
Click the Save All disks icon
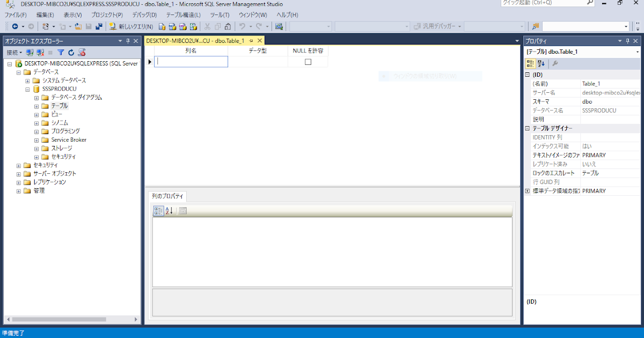coord(99,26)
